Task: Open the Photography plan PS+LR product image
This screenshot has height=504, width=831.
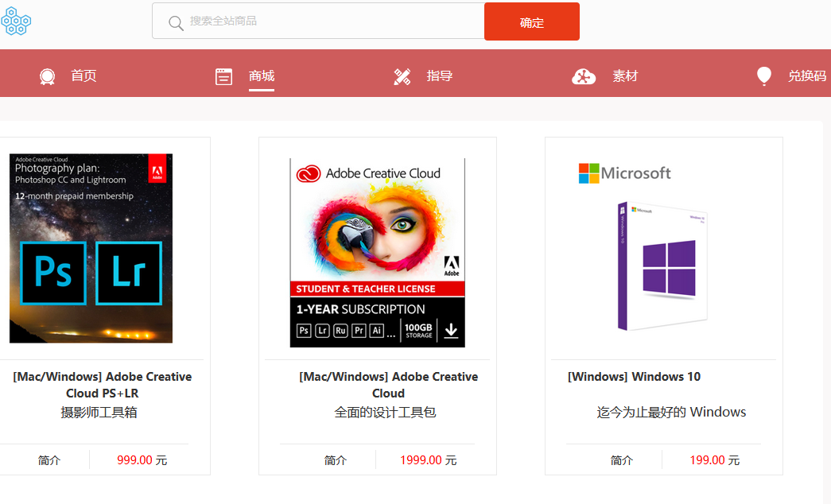Action: 91,248
